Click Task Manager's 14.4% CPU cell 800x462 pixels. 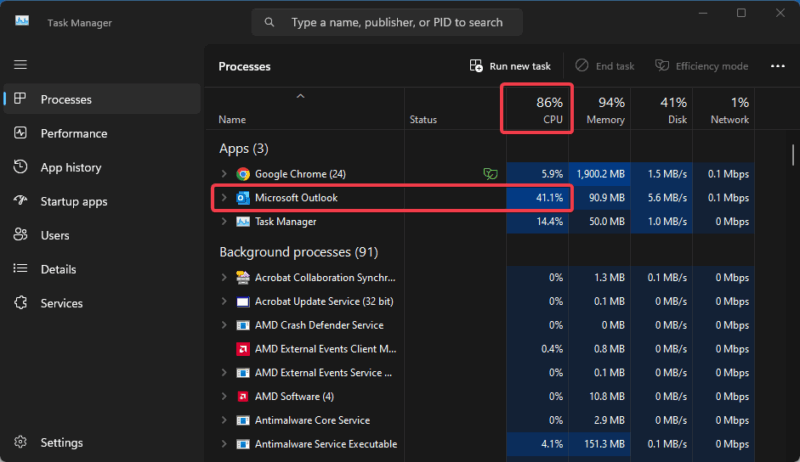537,222
